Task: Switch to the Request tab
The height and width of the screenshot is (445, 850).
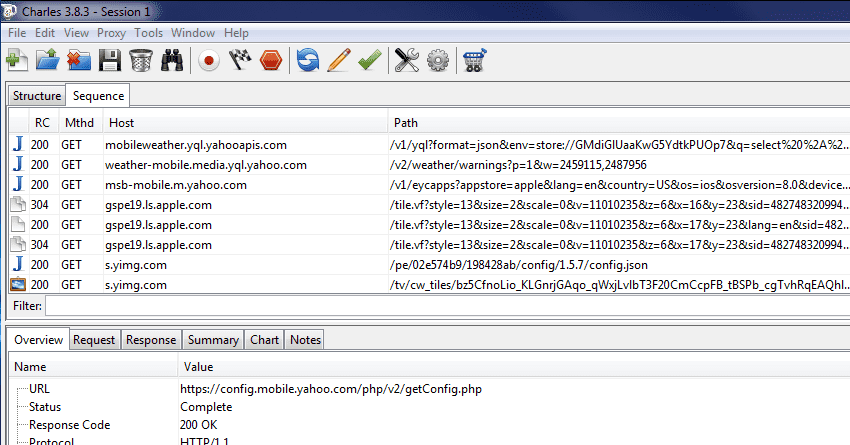Action: tap(94, 340)
